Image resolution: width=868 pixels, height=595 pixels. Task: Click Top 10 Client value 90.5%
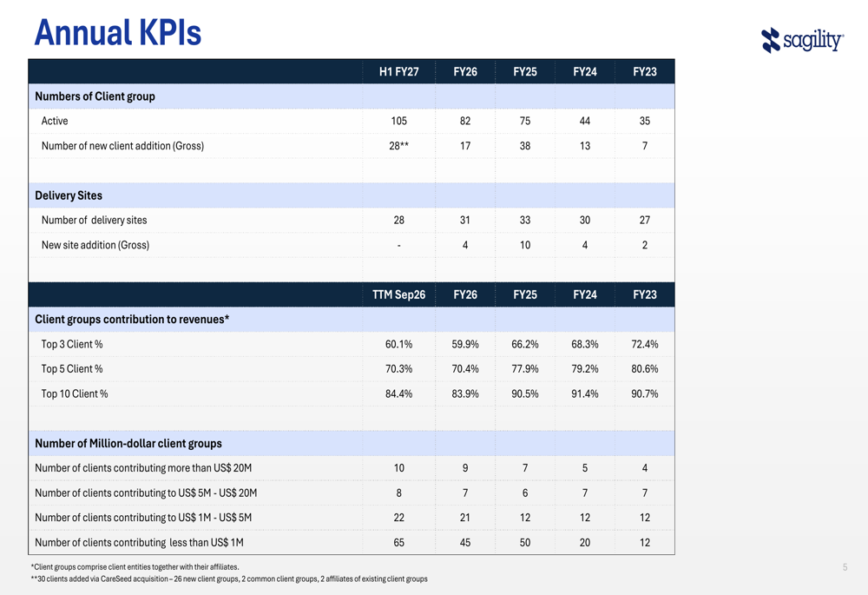point(525,393)
